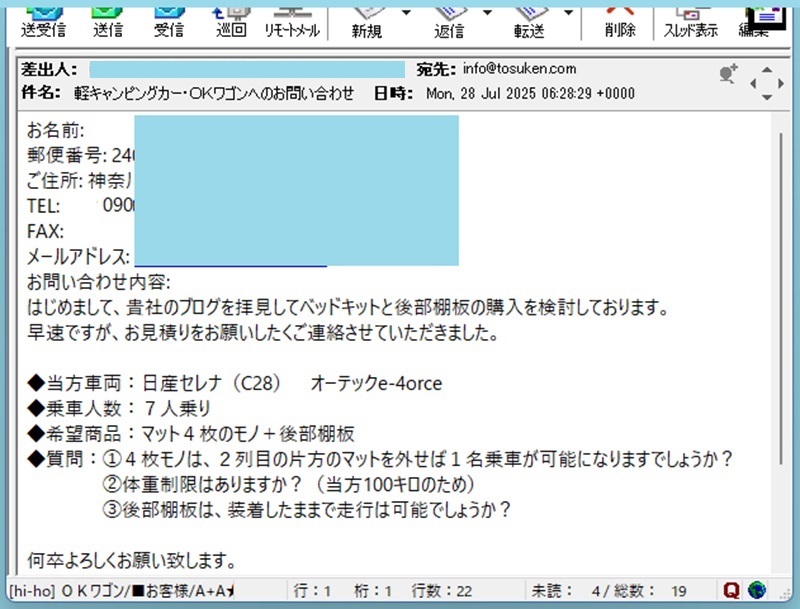Click the red Q icon in status bar
This screenshot has height=609, width=800.
pos(759,590)
